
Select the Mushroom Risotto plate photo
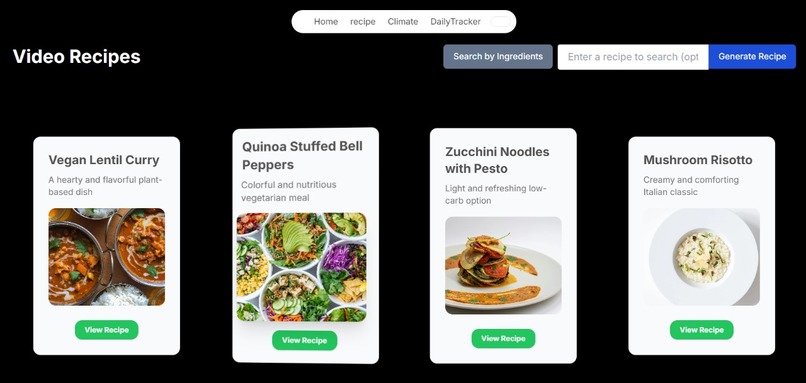click(702, 257)
